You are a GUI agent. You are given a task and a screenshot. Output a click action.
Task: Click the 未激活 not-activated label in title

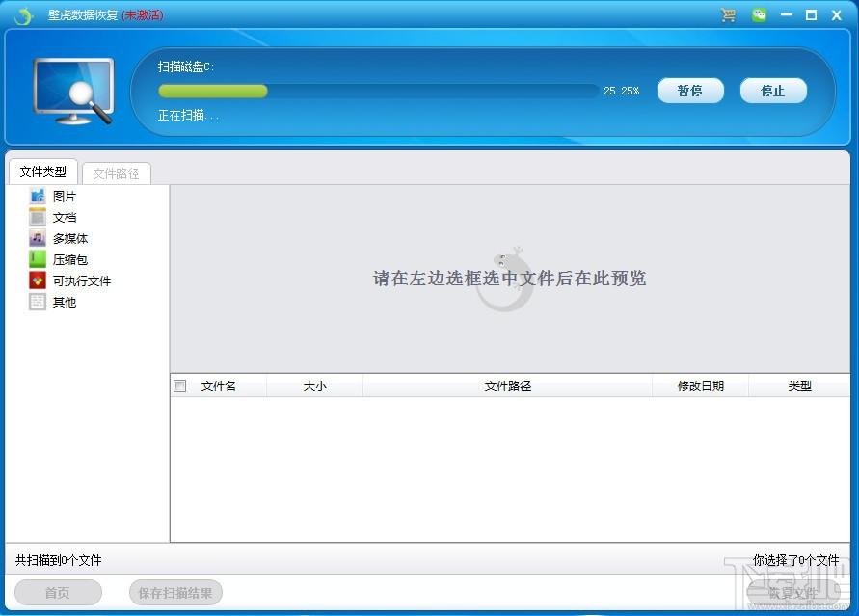(x=143, y=14)
